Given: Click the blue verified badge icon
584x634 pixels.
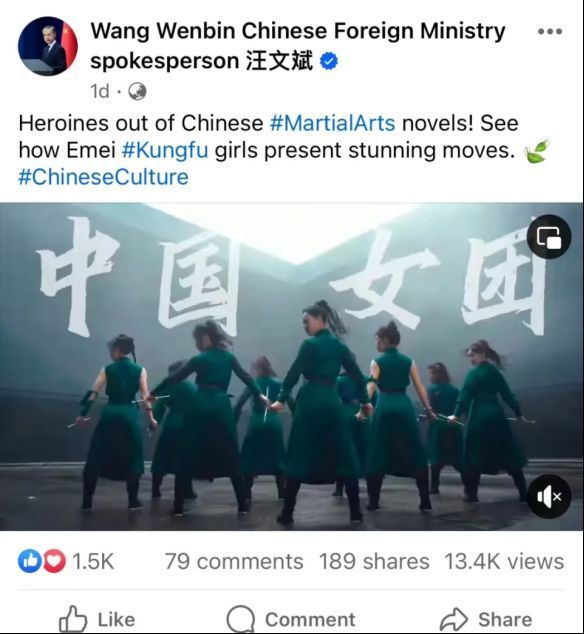Looking at the screenshot, I should pos(329,61).
